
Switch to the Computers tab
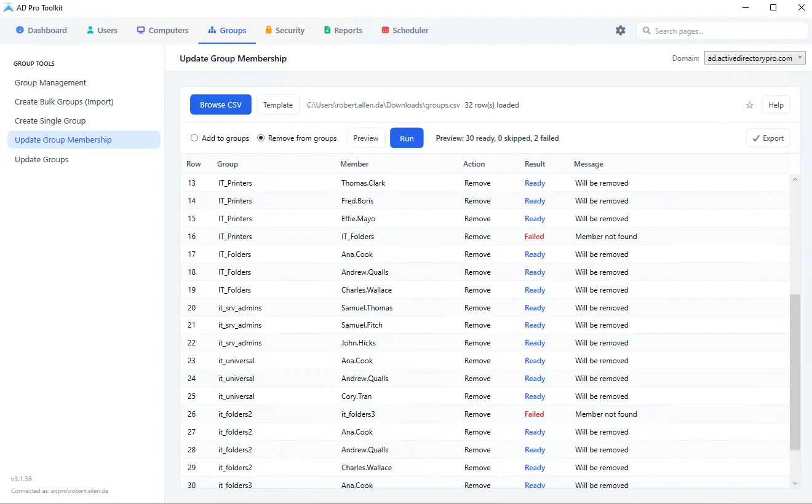point(162,30)
